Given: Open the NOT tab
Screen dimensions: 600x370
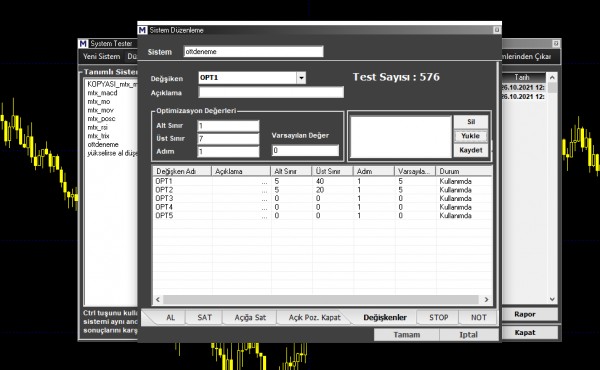Looking at the screenshot, I should tap(478, 318).
